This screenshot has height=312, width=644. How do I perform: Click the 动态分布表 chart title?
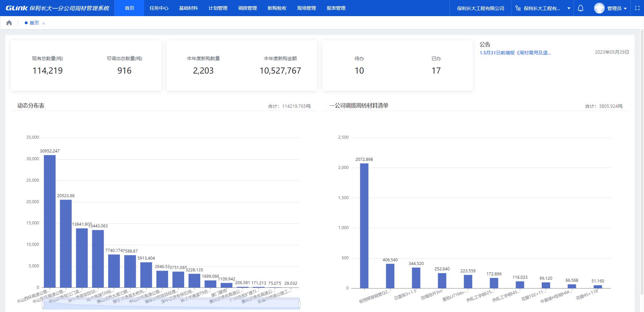(x=31, y=105)
